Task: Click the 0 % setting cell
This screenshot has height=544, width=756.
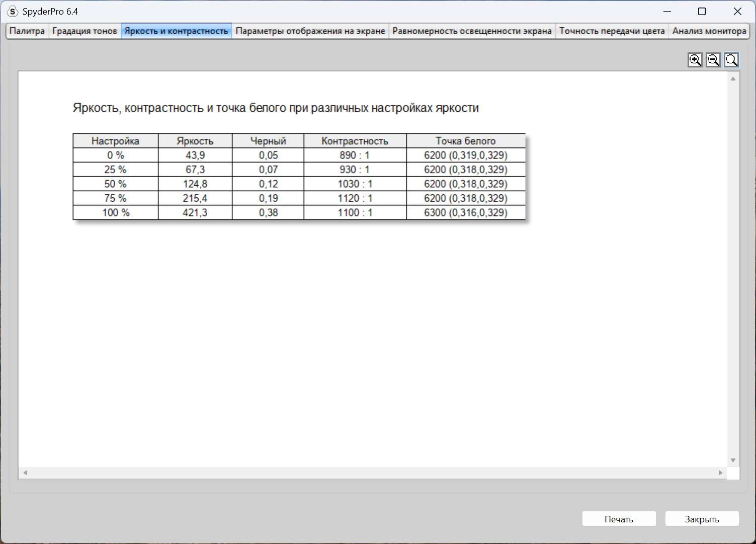Action: 116,155
